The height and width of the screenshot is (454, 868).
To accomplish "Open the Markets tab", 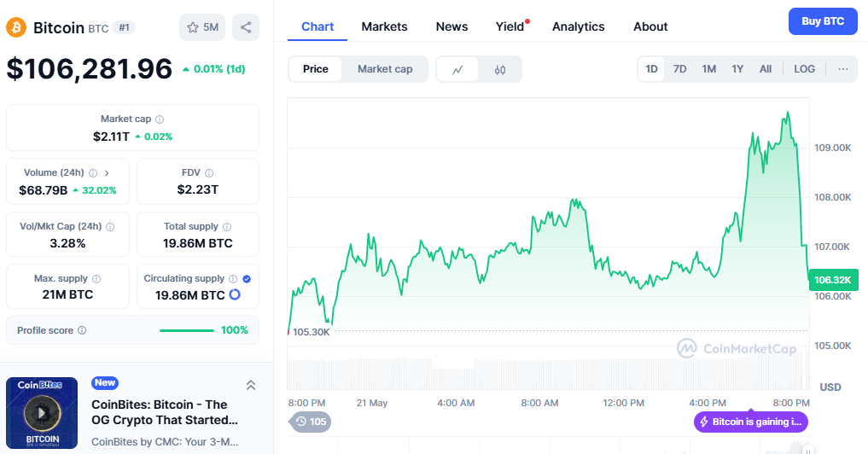I will 384,26.
